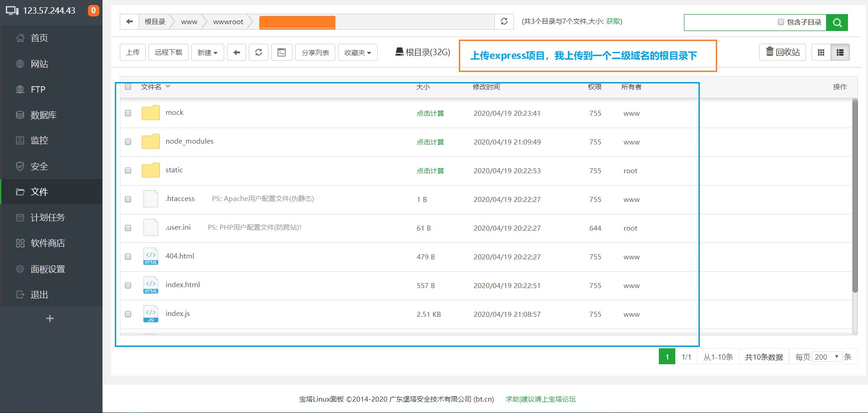Navigate to 根目录 breadcrumb
This screenshot has width=868, height=413.
(x=155, y=21)
